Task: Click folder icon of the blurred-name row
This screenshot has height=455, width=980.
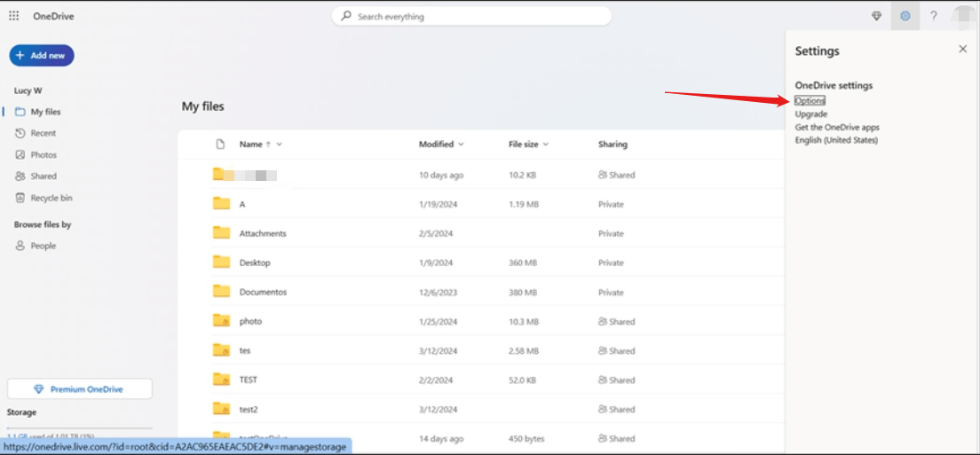Action: 218,174
